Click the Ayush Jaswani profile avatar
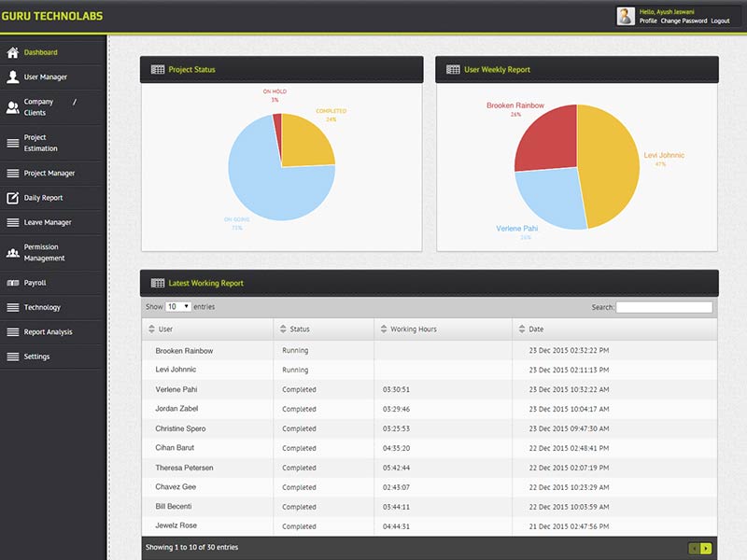Screen dimensions: 747x560 click(624, 15)
